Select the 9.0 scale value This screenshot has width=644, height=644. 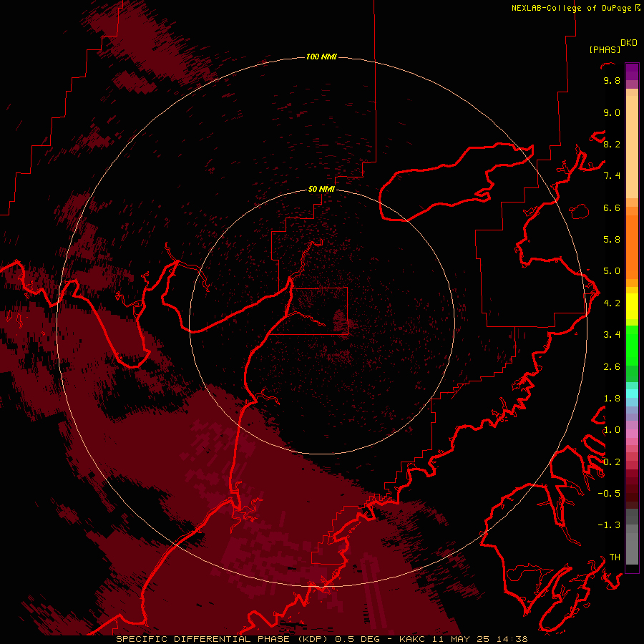pos(612,112)
